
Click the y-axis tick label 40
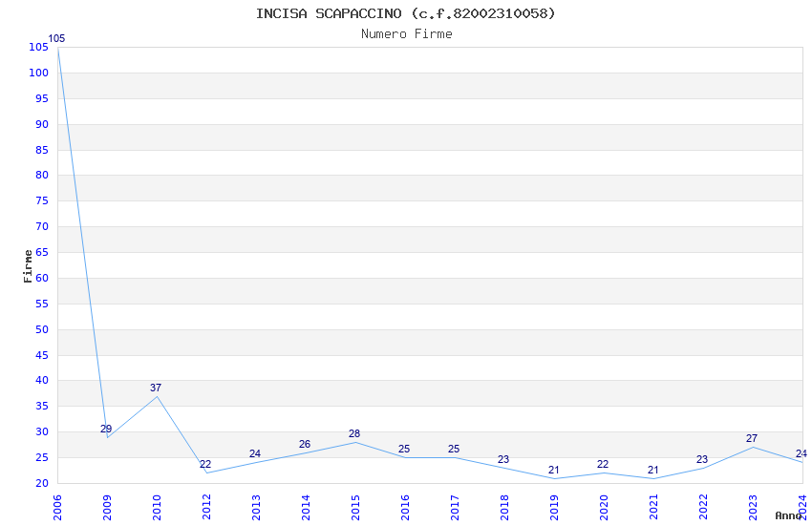[x=42, y=380]
